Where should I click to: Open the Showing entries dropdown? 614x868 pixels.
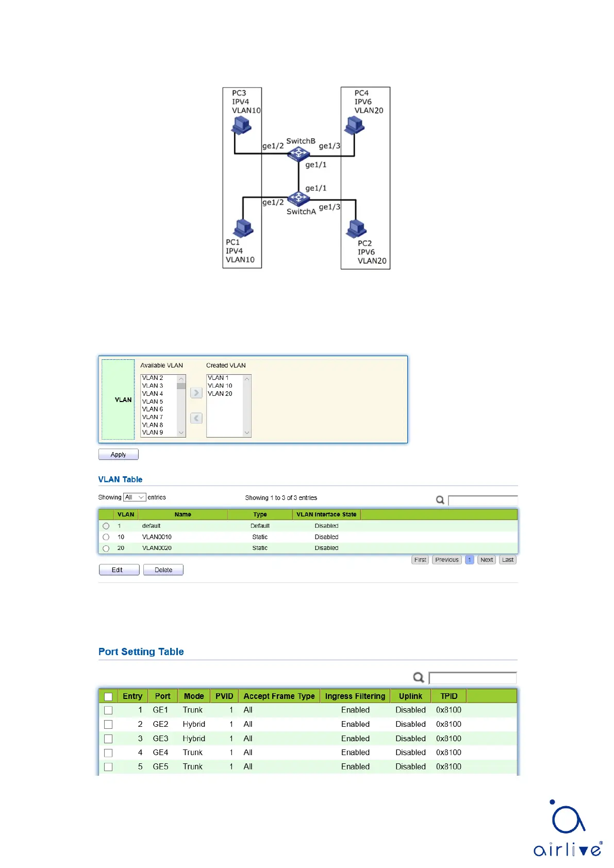pos(135,497)
